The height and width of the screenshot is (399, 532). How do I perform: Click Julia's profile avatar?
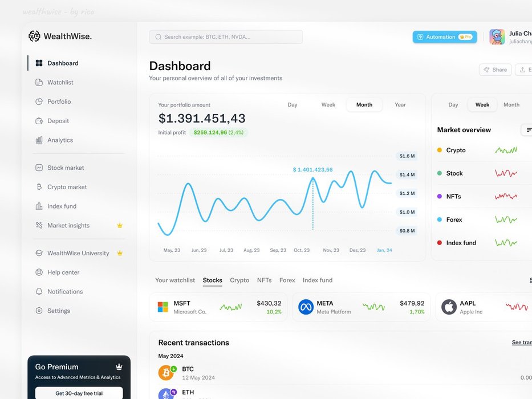click(x=497, y=36)
